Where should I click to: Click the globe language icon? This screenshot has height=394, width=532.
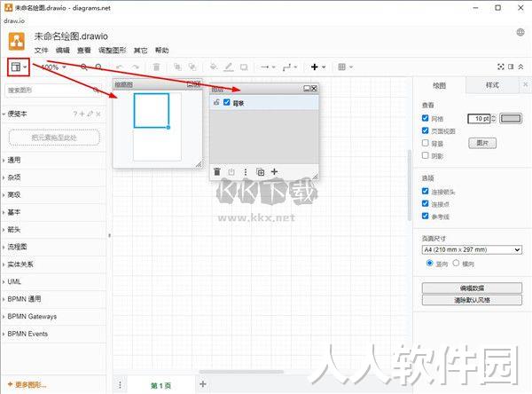(520, 32)
